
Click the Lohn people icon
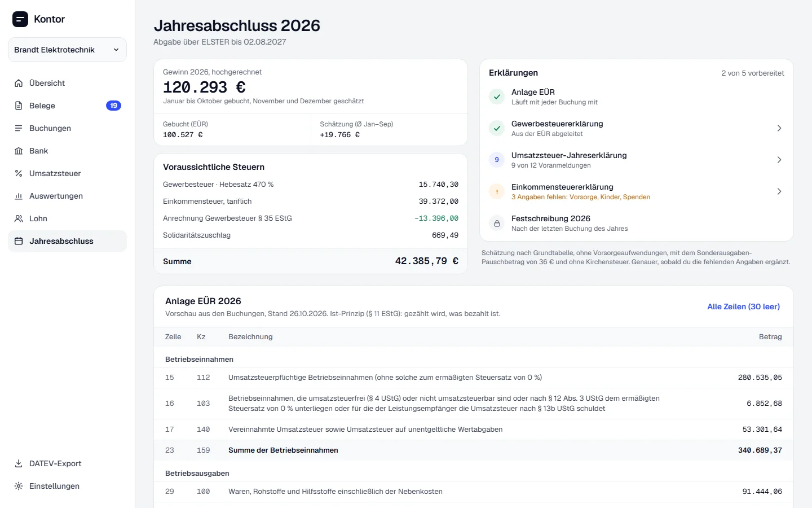[x=19, y=218]
